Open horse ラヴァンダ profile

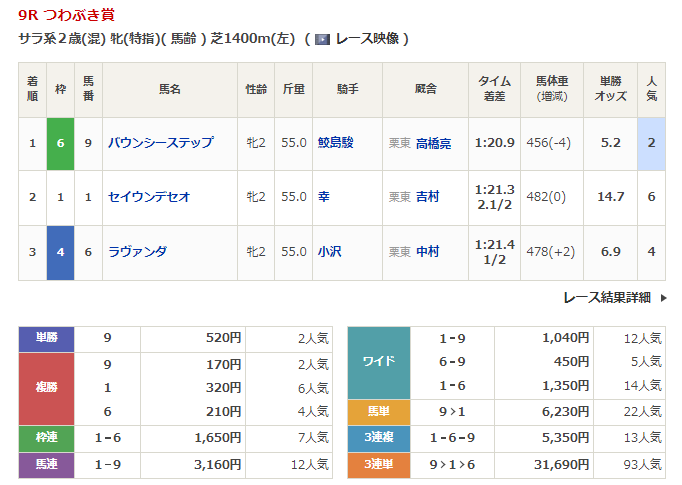(x=137, y=252)
